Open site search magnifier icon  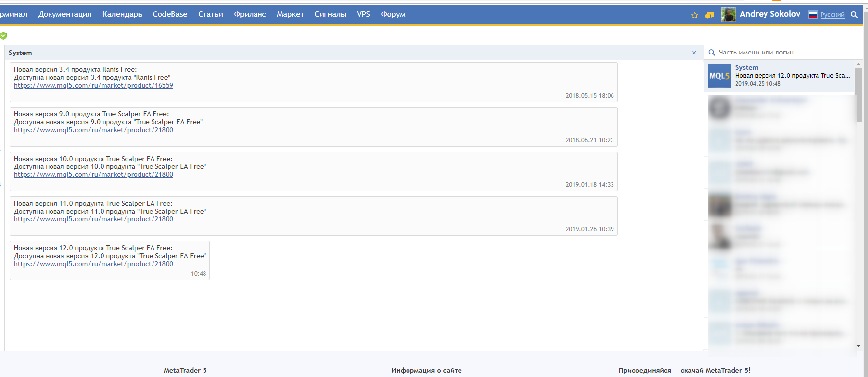click(854, 15)
